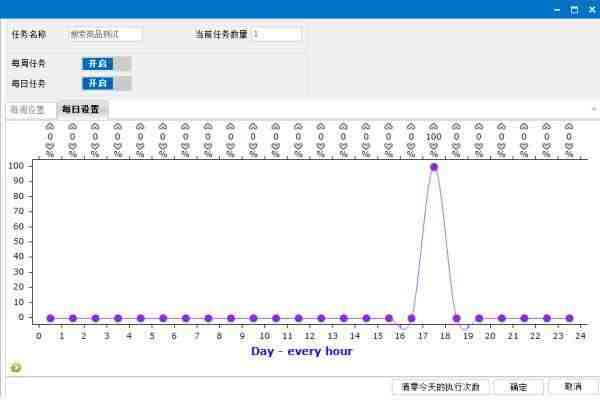This screenshot has height=400, width=600.
Task: Select the peak data point at hour 17
Action: click(434, 167)
